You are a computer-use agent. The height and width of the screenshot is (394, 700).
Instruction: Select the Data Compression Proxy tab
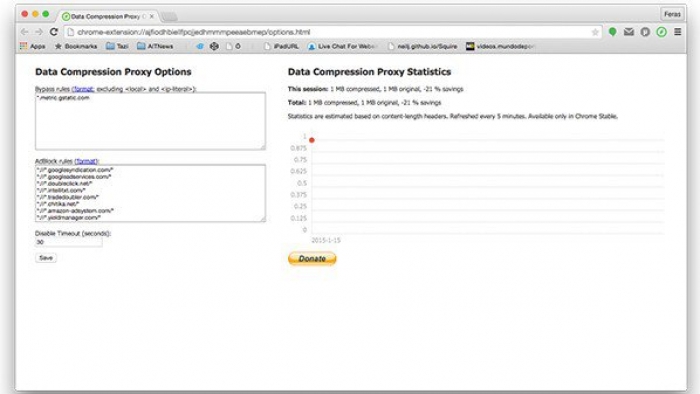(x=107, y=17)
